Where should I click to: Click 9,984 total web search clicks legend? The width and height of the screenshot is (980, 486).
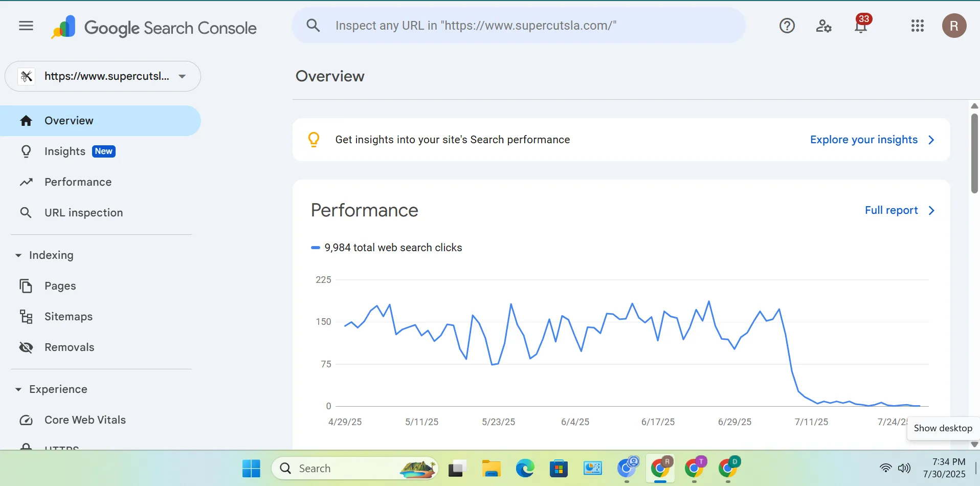(387, 248)
